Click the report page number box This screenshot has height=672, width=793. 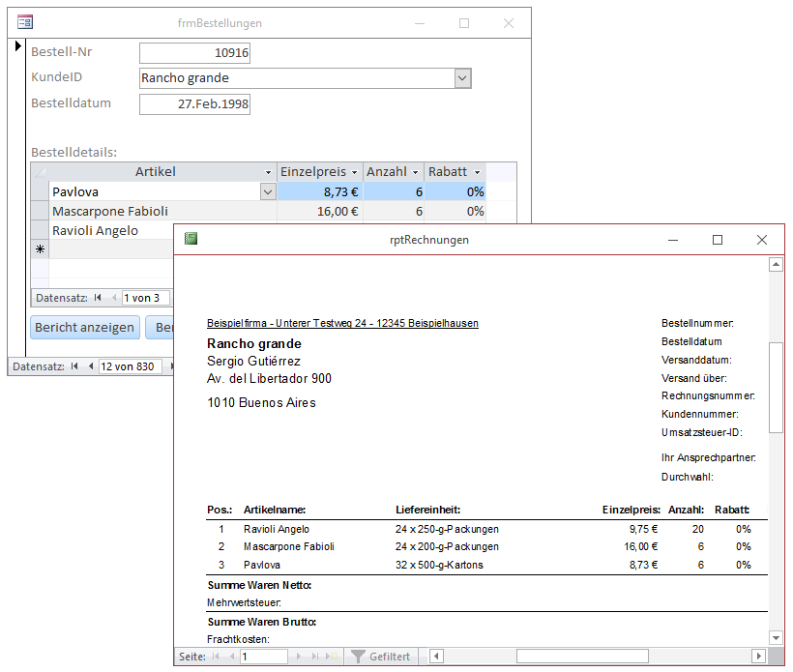tap(263, 657)
